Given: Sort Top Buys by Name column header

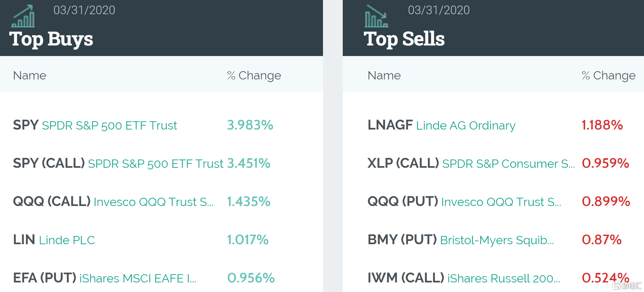Looking at the screenshot, I should pos(30,75).
